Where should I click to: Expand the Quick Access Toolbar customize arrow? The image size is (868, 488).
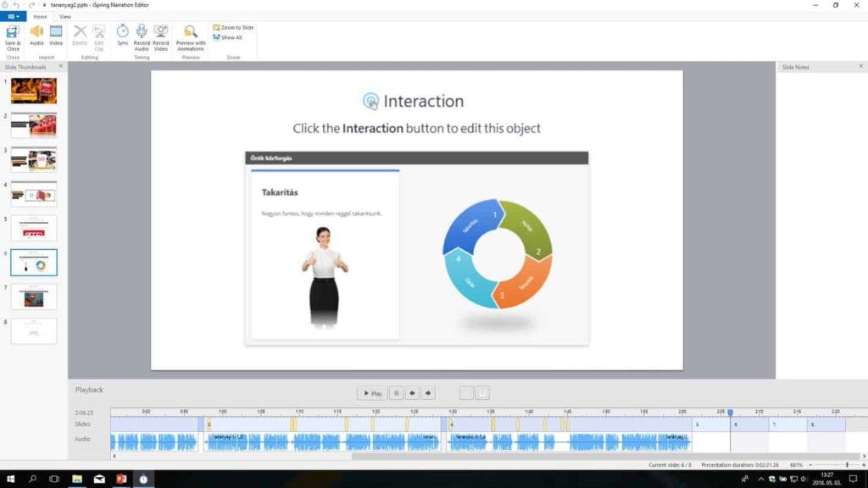point(43,5)
